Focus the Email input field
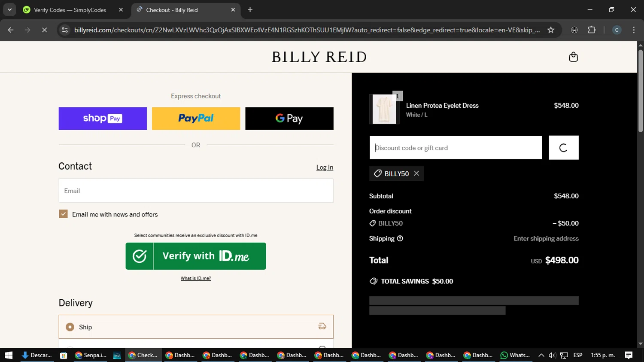This screenshot has width=644, height=362. (x=196, y=191)
